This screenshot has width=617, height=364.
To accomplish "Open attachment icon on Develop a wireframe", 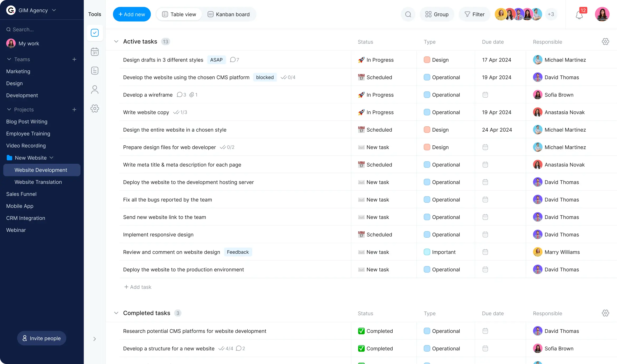I will 192,95.
